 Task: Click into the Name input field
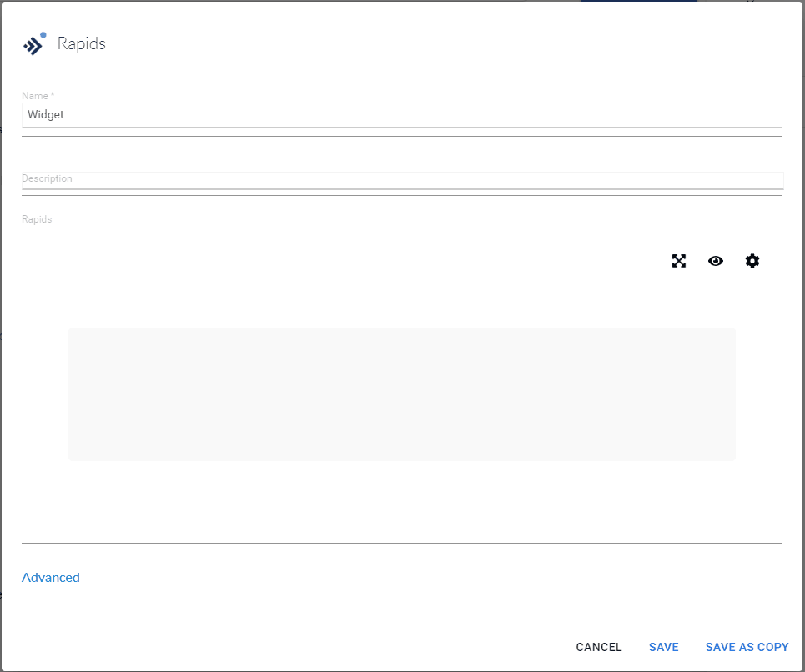(x=400, y=115)
